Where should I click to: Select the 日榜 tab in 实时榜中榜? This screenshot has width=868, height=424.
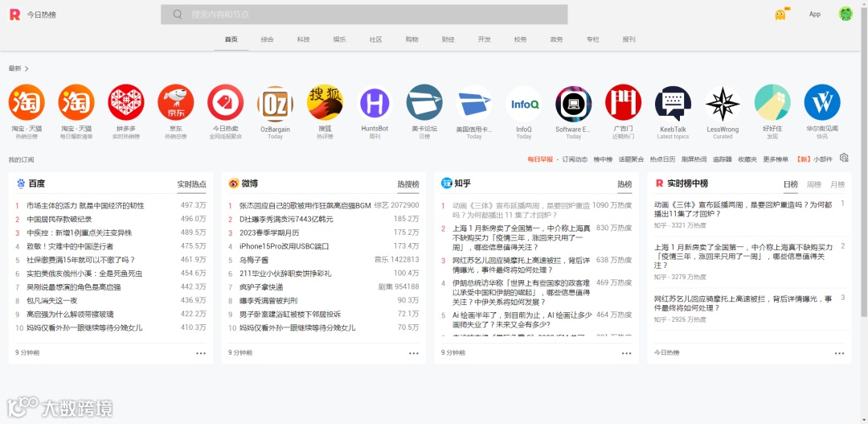point(790,184)
